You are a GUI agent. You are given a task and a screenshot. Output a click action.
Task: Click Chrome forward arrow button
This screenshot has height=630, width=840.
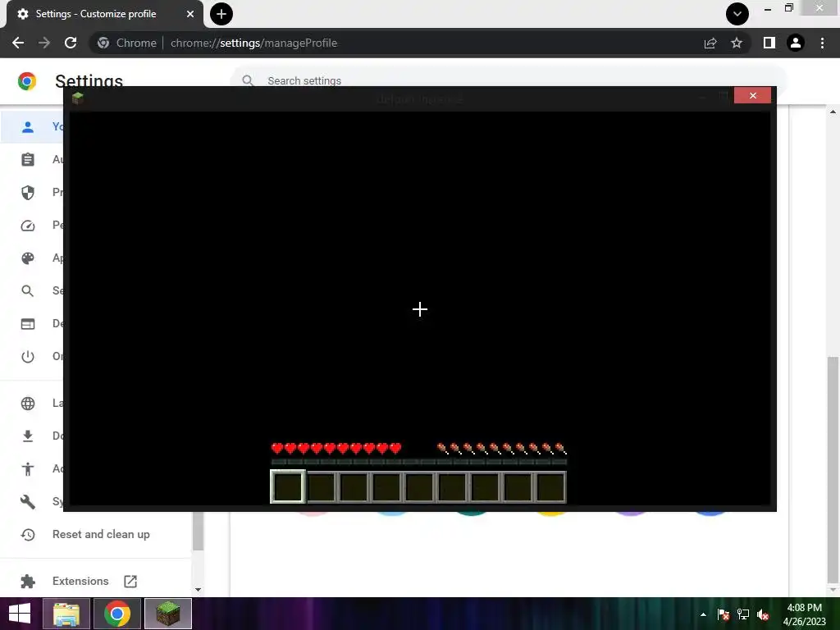(44, 43)
